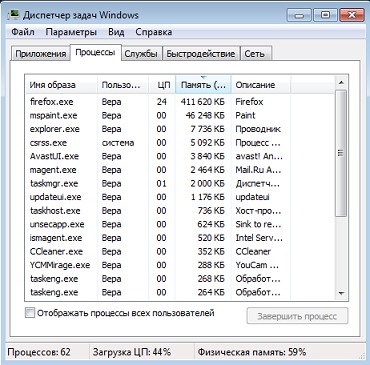Image resolution: width=370 pixels, height=365 pixels.
Task: Switch to the Приложения tab
Action: pos(41,54)
